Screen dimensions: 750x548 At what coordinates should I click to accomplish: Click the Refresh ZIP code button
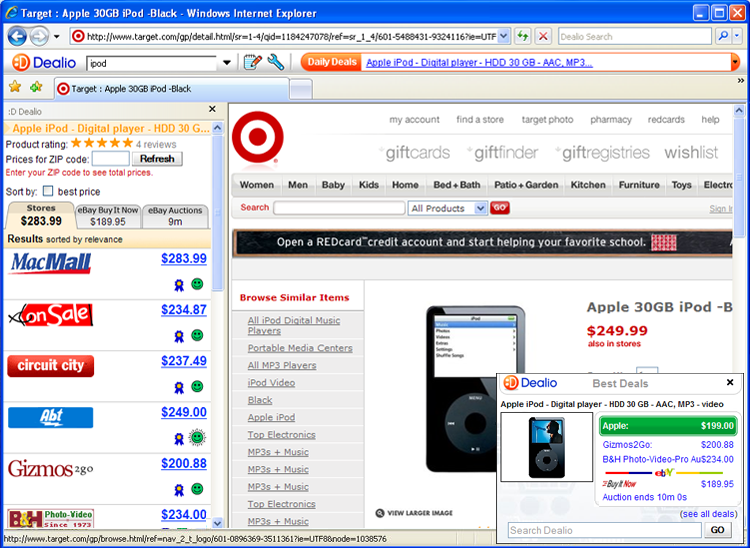coord(157,159)
